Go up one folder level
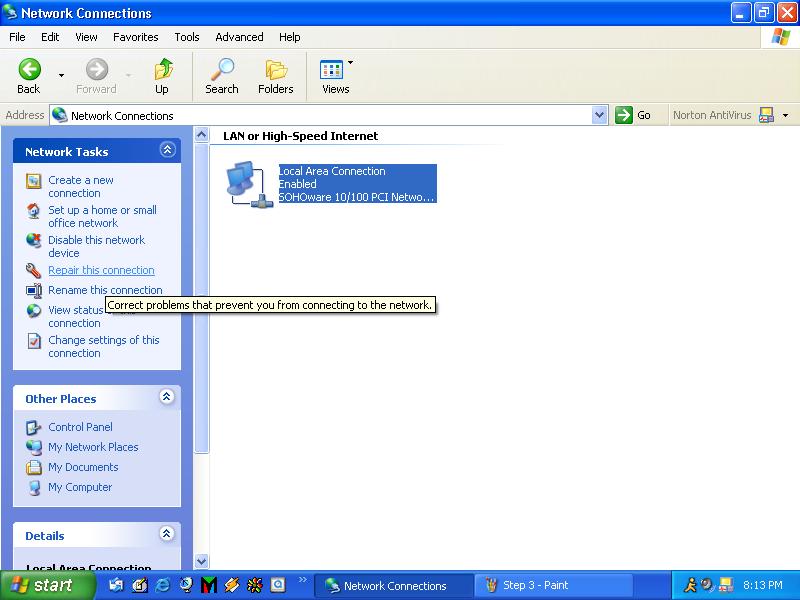This screenshot has height=600, width=800. click(162, 76)
